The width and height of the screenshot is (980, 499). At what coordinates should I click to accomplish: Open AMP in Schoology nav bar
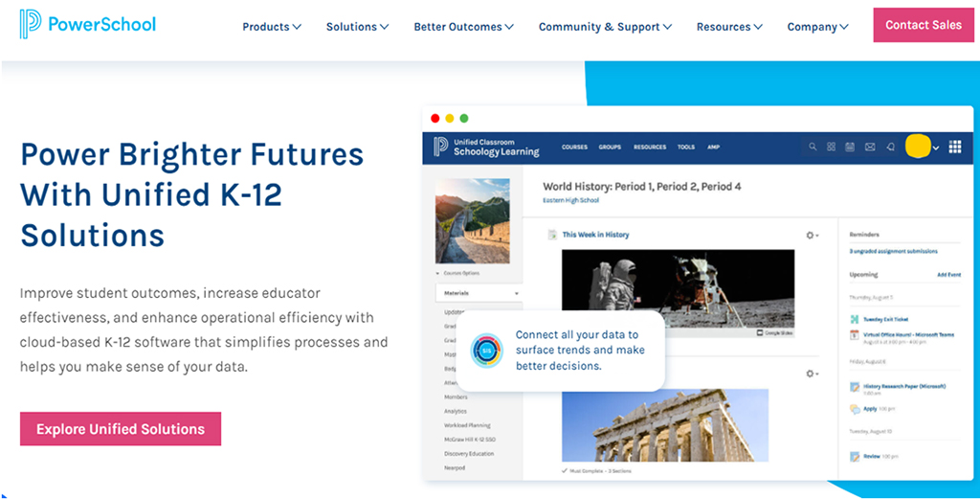713,147
